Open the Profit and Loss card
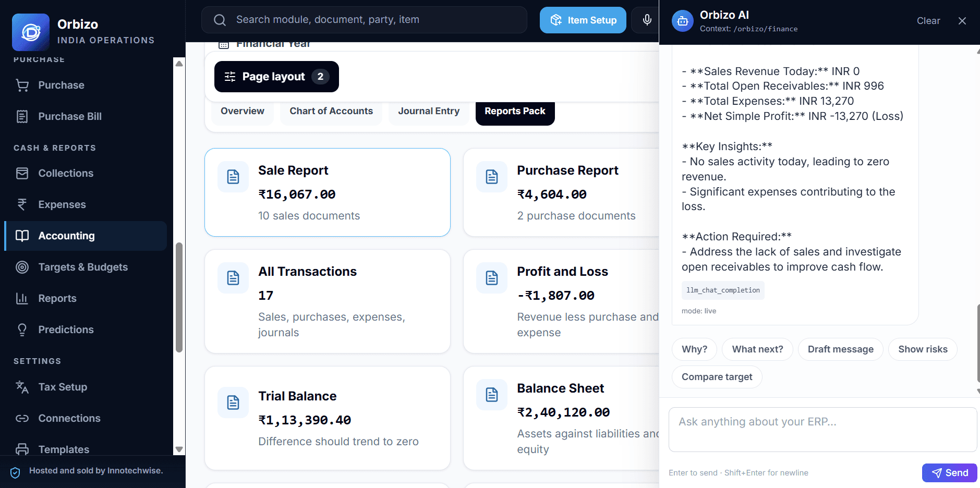980x488 pixels. click(562, 301)
